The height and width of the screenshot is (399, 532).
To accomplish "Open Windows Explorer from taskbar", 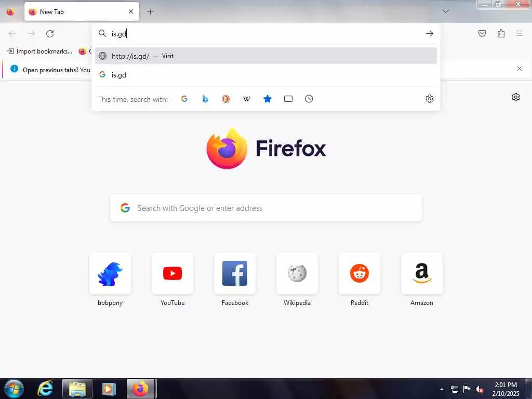I will pyautogui.click(x=77, y=389).
